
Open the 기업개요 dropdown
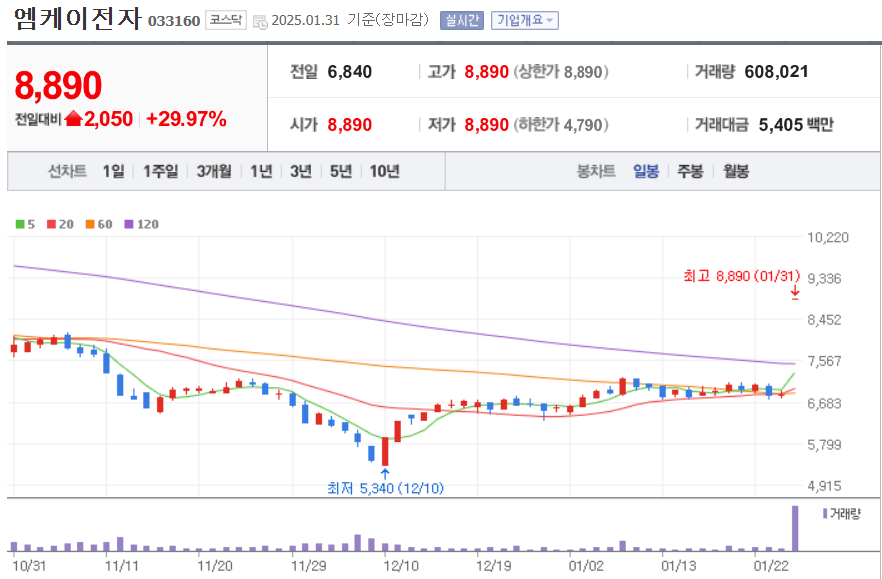click(525, 20)
